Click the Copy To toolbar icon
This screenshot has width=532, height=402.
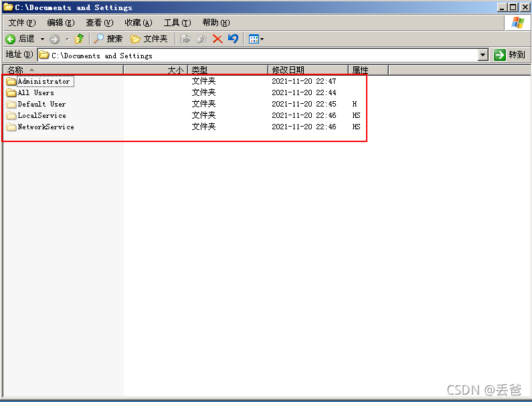[x=201, y=39]
